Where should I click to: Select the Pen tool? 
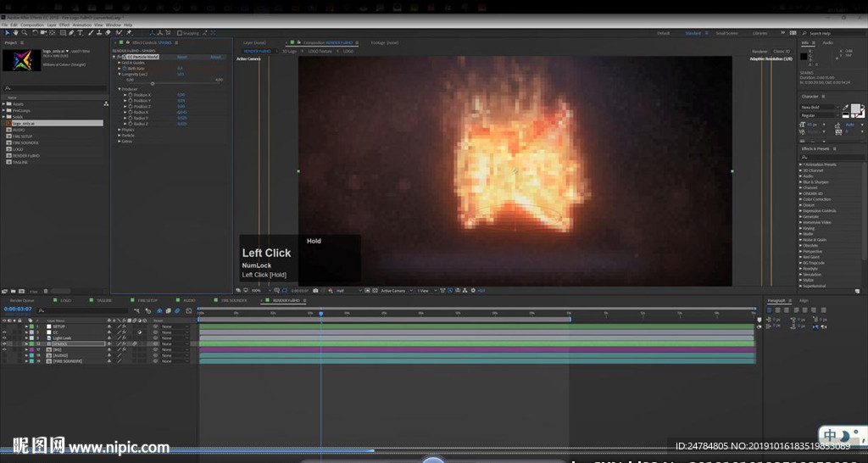[71, 33]
